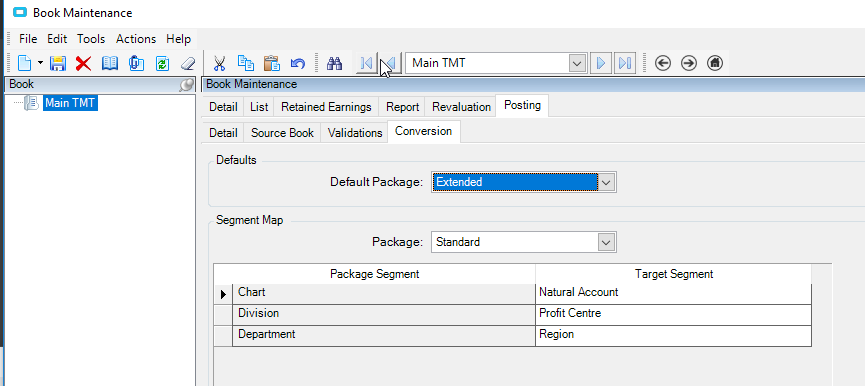Click the binoculars Find icon
The height and width of the screenshot is (386, 865).
[335, 63]
